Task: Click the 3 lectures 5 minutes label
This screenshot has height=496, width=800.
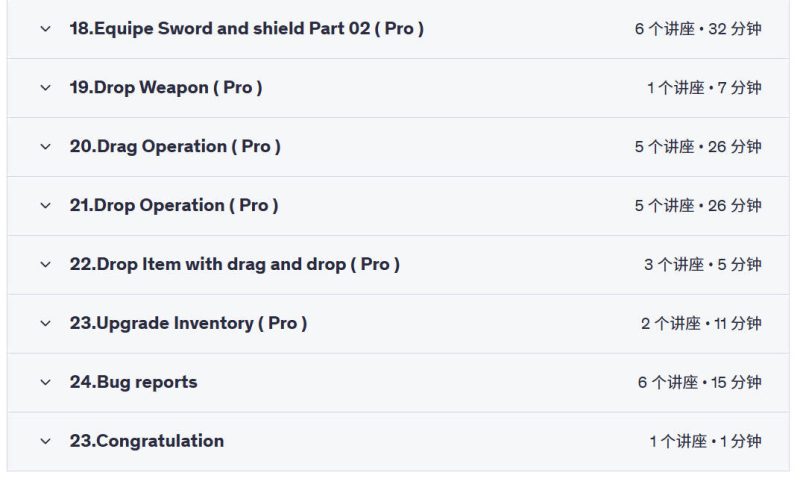Action: 703,264
